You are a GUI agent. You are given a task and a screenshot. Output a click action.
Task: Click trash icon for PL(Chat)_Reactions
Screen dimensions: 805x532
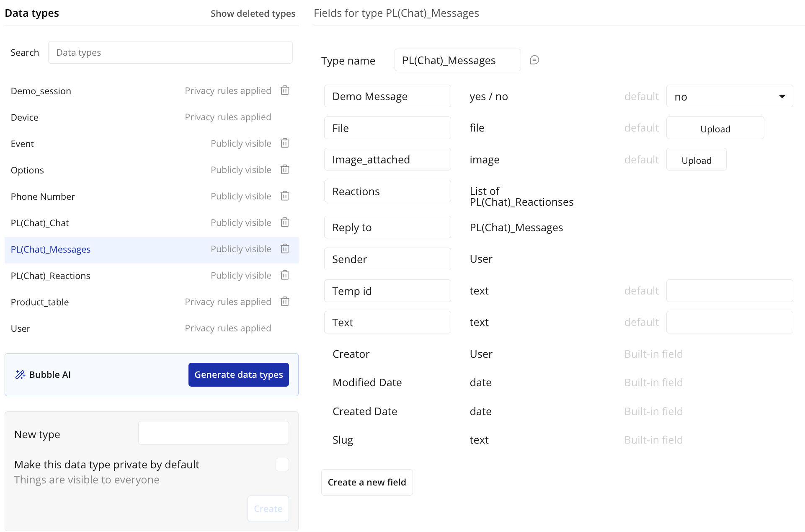[x=285, y=275]
